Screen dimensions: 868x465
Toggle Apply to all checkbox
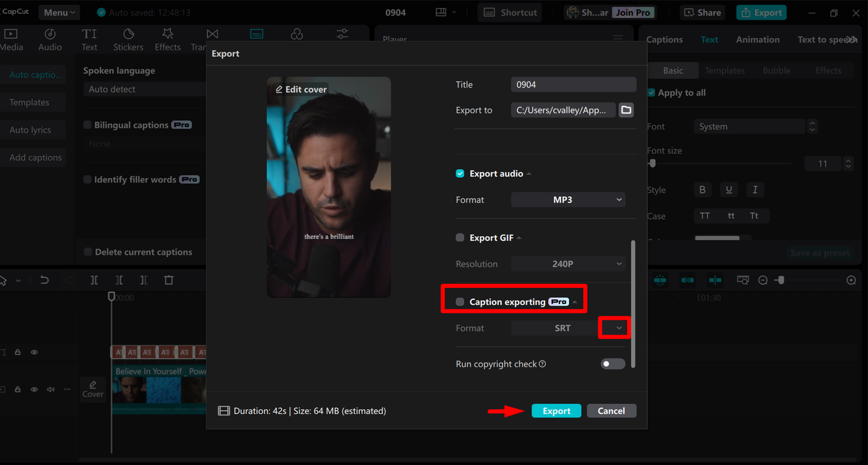tap(651, 92)
